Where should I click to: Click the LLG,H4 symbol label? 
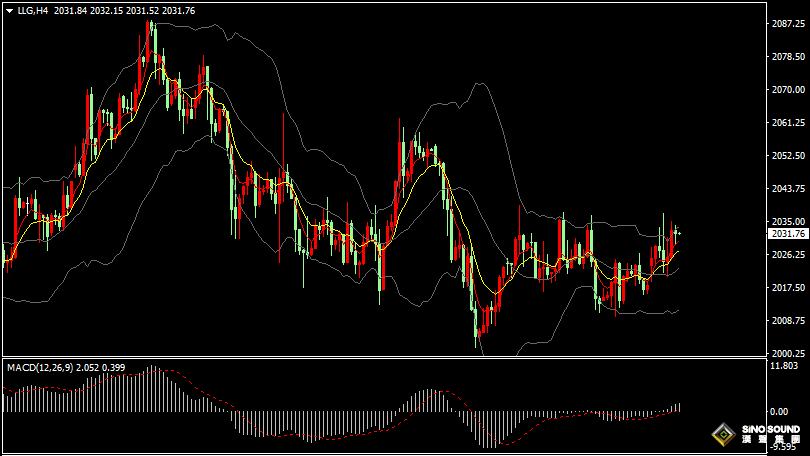click(33, 10)
